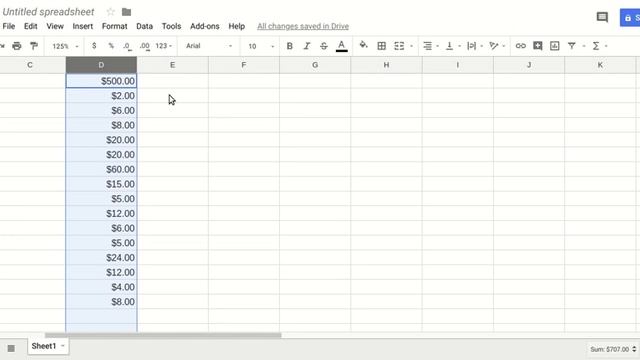Select the cell containing $24.00
Viewport: 640px width, 360px height.
(x=101, y=258)
